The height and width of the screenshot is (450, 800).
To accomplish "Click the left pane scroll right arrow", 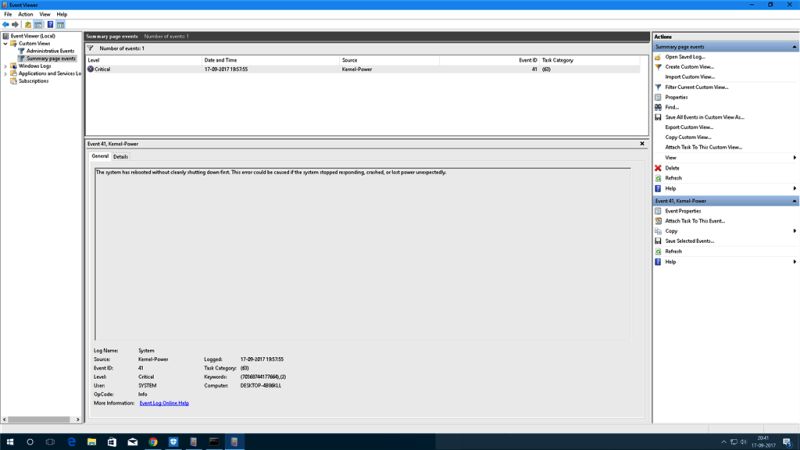I will pyautogui.click(x=78, y=419).
